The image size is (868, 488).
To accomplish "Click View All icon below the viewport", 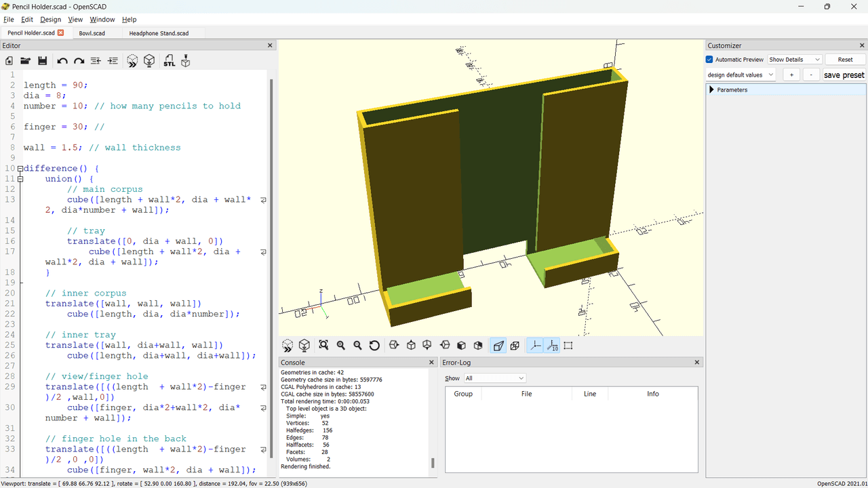I will click(323, 346).
